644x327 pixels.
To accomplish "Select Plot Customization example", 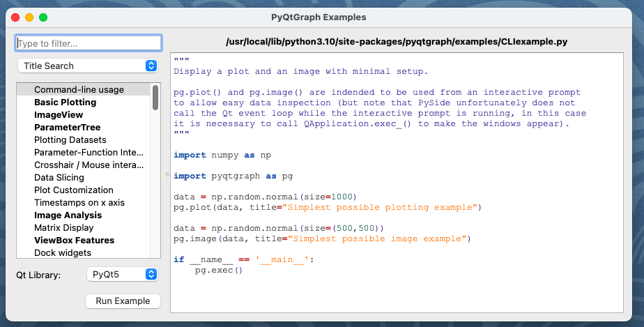I will [84, 190].
